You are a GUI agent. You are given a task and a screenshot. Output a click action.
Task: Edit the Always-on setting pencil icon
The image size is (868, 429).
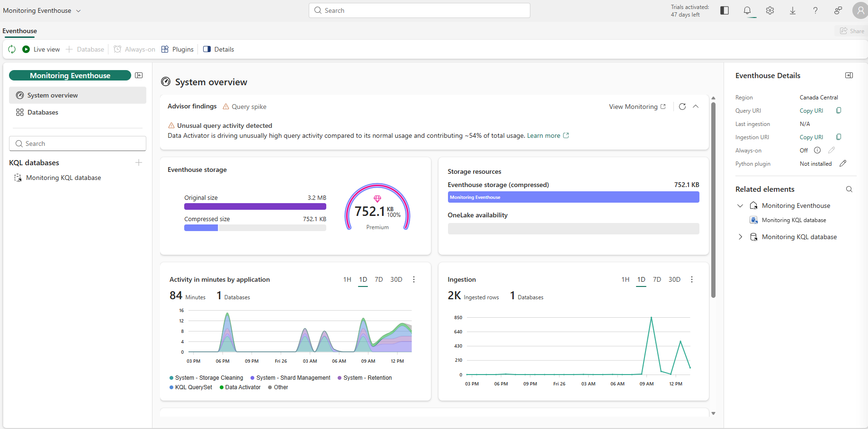832,150
